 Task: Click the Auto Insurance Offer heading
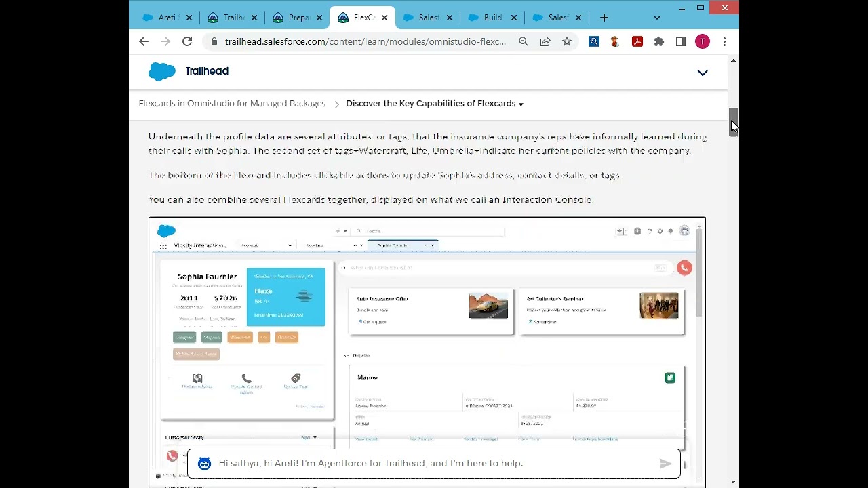382,299
